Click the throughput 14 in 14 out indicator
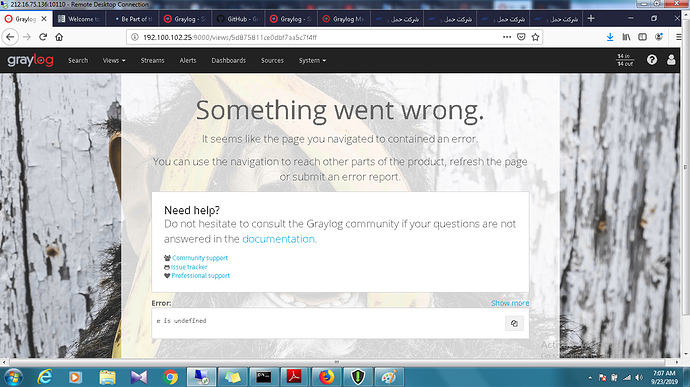690x387 pixels. (x=625, y=60)
